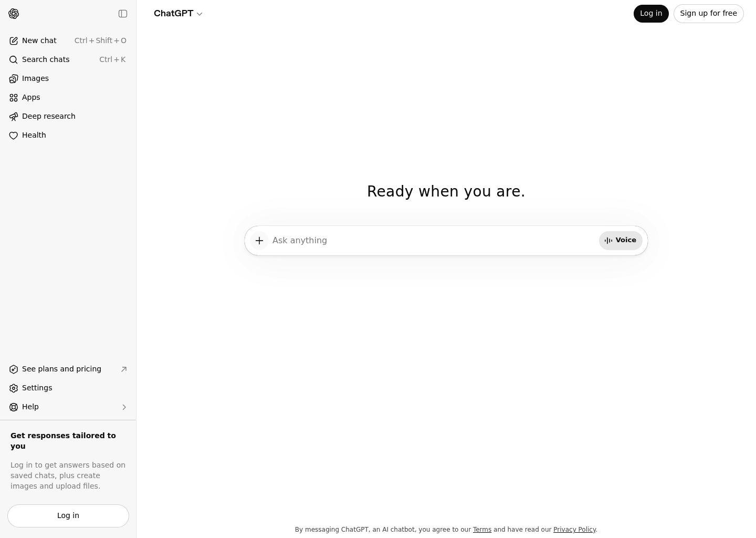Expand the Help submenu
Viewport: 756px width, 538px height.
124,407
